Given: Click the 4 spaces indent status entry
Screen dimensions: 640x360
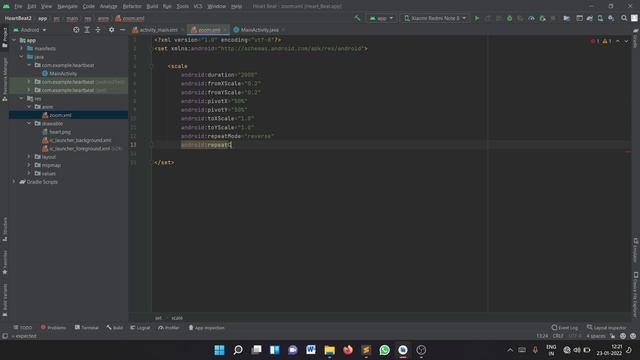Looking at the screenshot, I should (596, 336).
